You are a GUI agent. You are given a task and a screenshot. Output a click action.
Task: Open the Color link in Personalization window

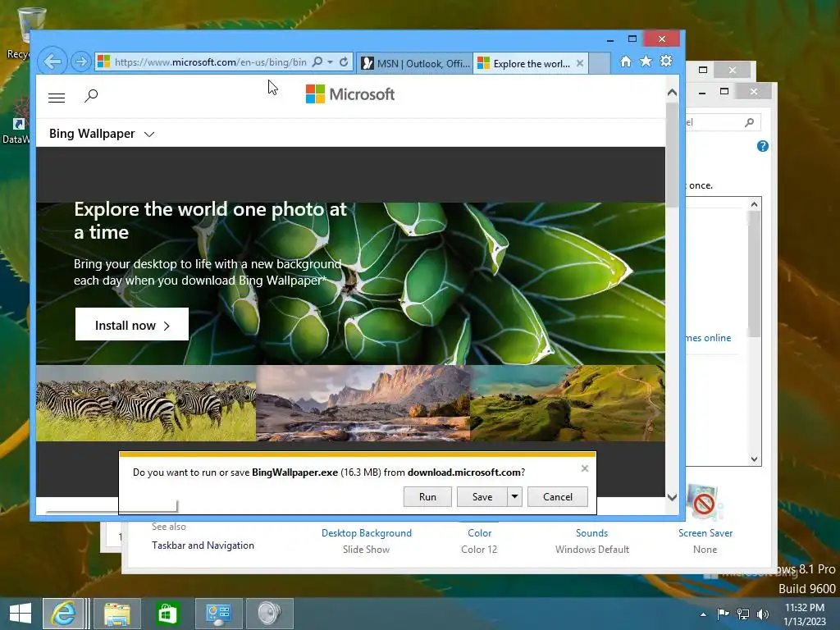pyautogui.click(x=479, y=533)
